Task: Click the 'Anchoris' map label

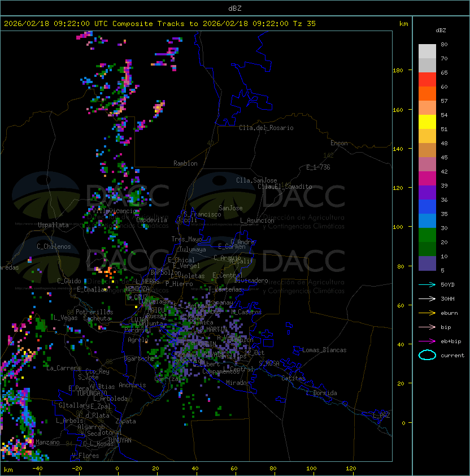Action: (x=132, y=385)
